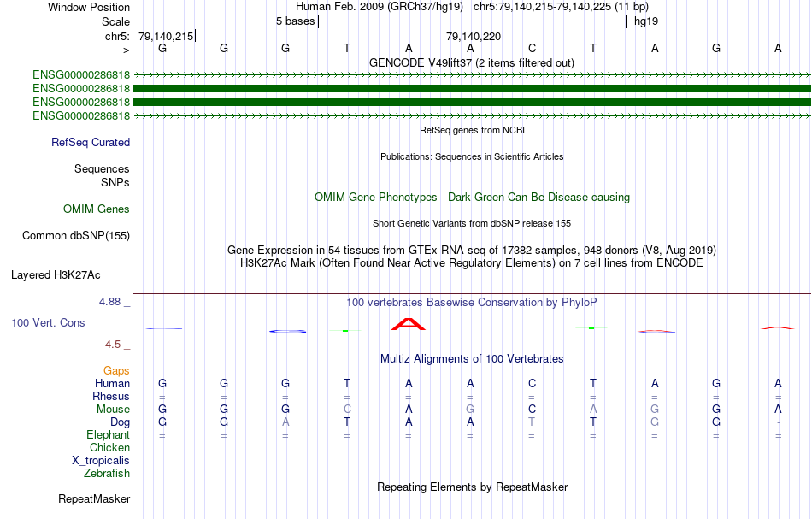
Task: Click the 5 bases scale bar
Action: point(472,21)
